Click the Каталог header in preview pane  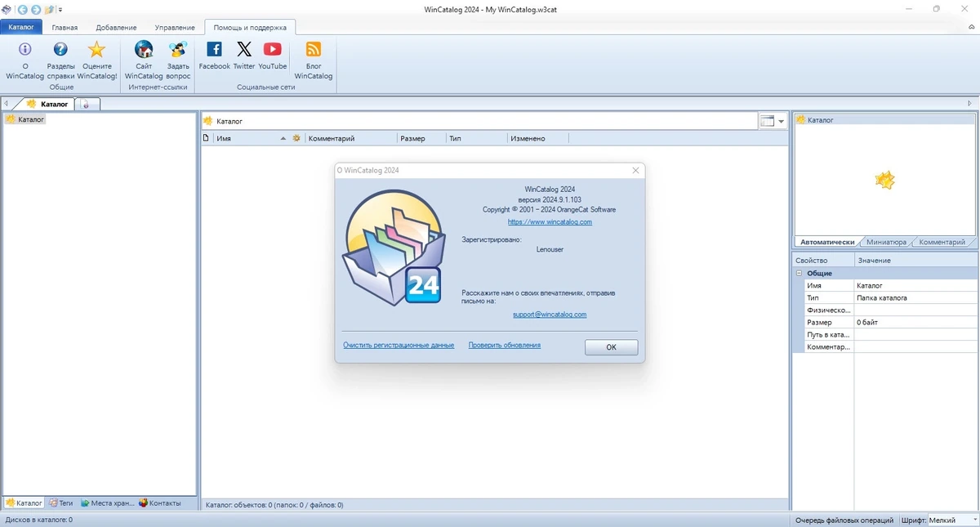885,120
